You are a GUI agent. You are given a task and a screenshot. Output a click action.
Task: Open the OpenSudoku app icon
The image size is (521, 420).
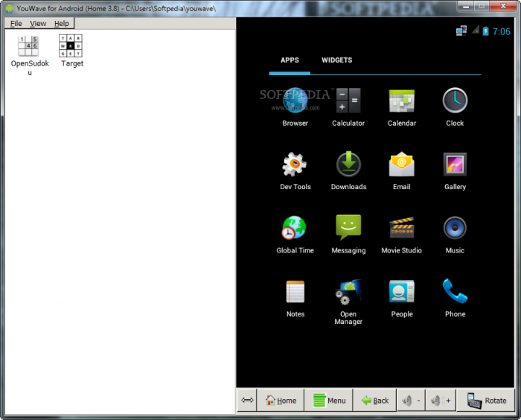point(28,46)
